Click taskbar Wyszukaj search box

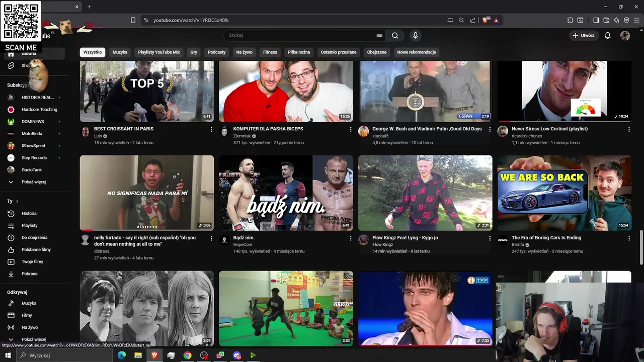[x=64, y=355]
